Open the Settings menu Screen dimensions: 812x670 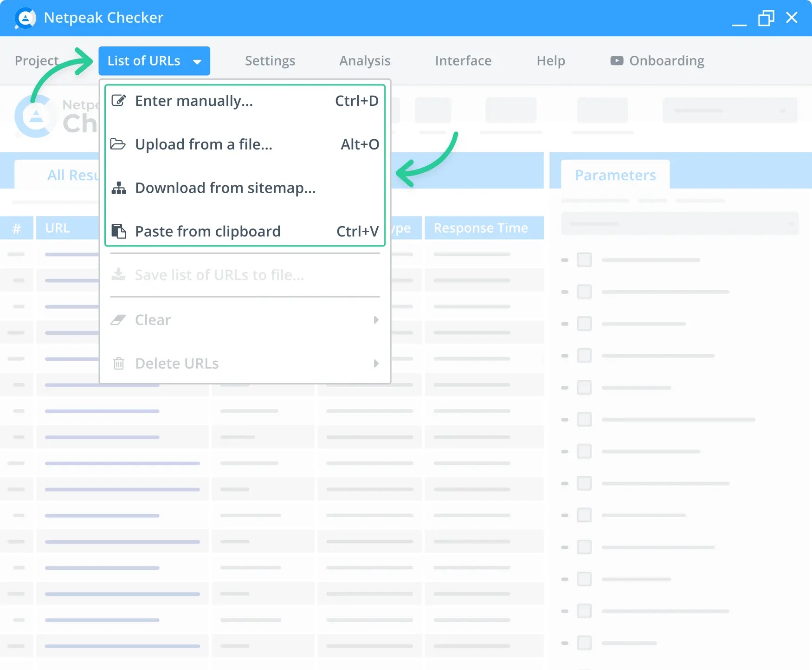(x=270, y=60)
